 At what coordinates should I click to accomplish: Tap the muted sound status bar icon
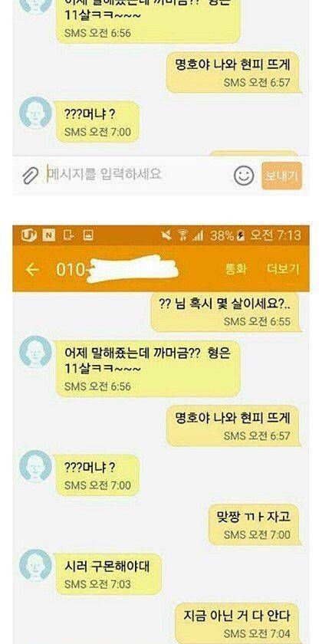pos(167,235)
